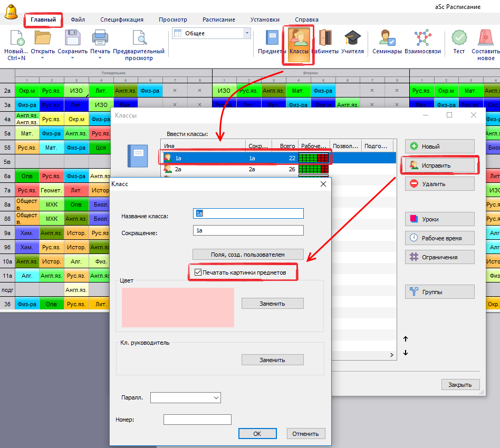Click the Рабочее время button

[439, 238]
